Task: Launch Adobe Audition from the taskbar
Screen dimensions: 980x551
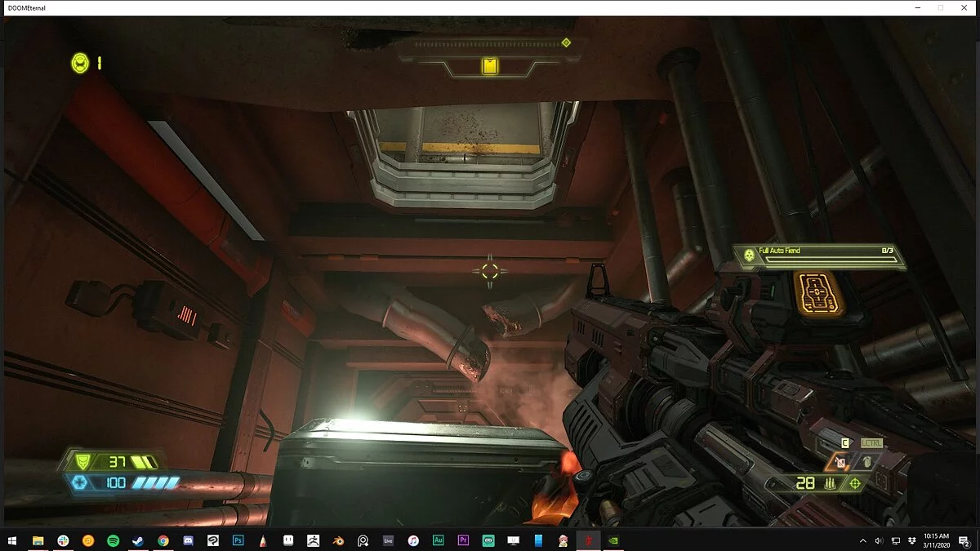Action: pos(439,540)
